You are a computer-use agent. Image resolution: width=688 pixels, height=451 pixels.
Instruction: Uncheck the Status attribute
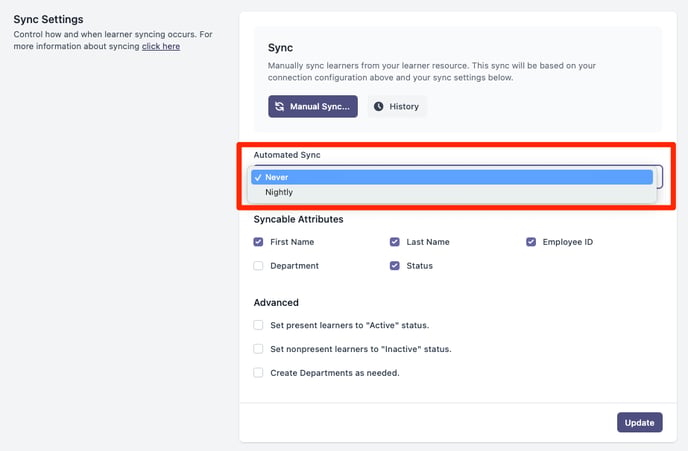pos(394,265)
